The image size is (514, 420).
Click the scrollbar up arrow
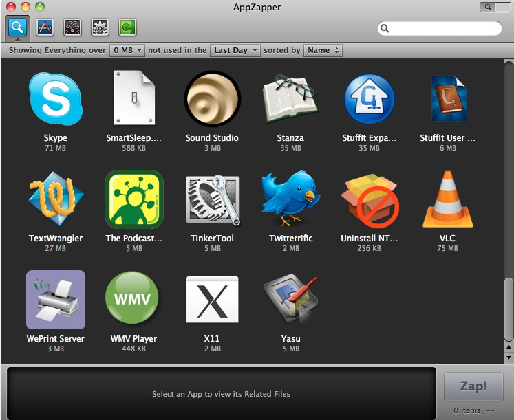(508, 347)
